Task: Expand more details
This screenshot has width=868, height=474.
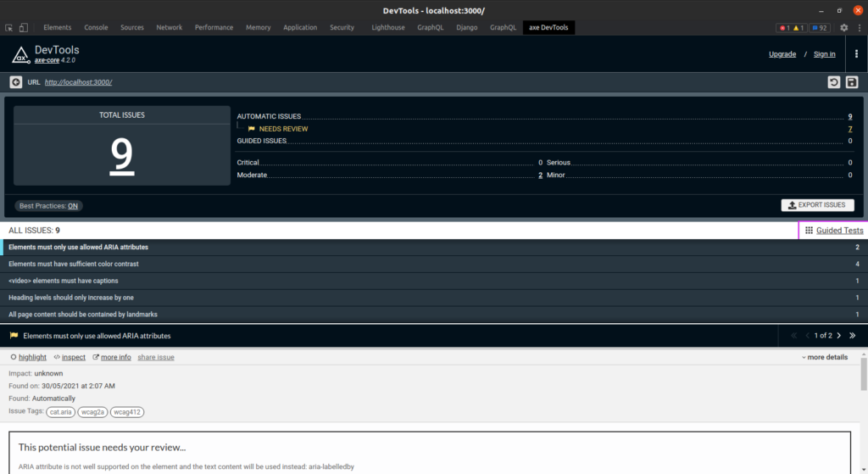Action: [x=825, y=357]
